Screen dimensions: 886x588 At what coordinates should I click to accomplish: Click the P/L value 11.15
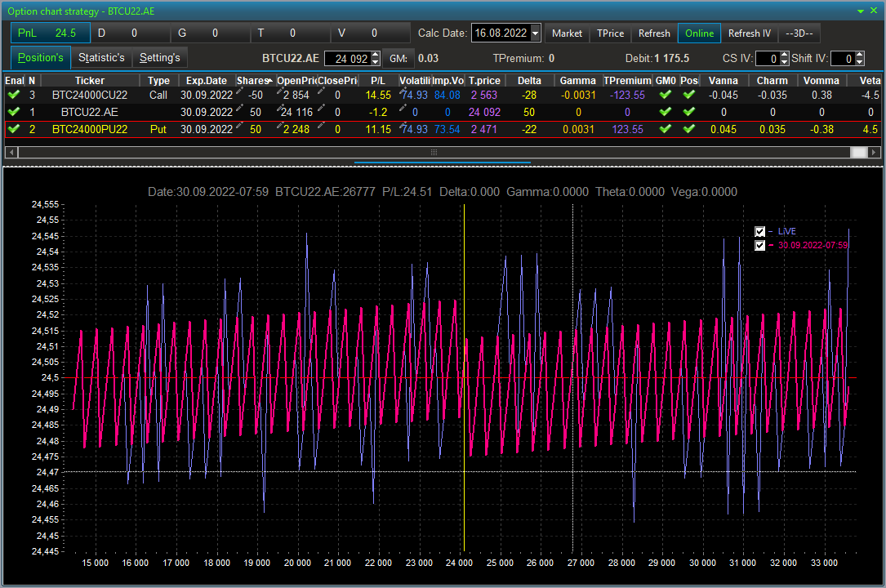point(378,129)
